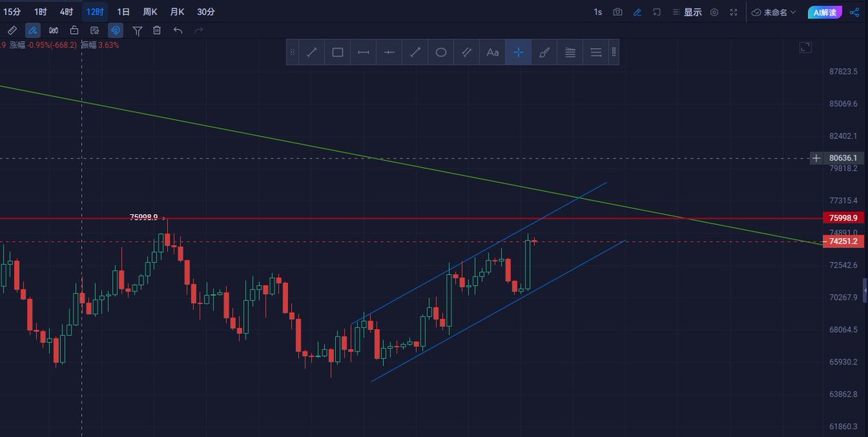The width and height of the screenshot is (868, 437).
Task: Click the 80636.1 crosshair price label
Action: (843, 158)
